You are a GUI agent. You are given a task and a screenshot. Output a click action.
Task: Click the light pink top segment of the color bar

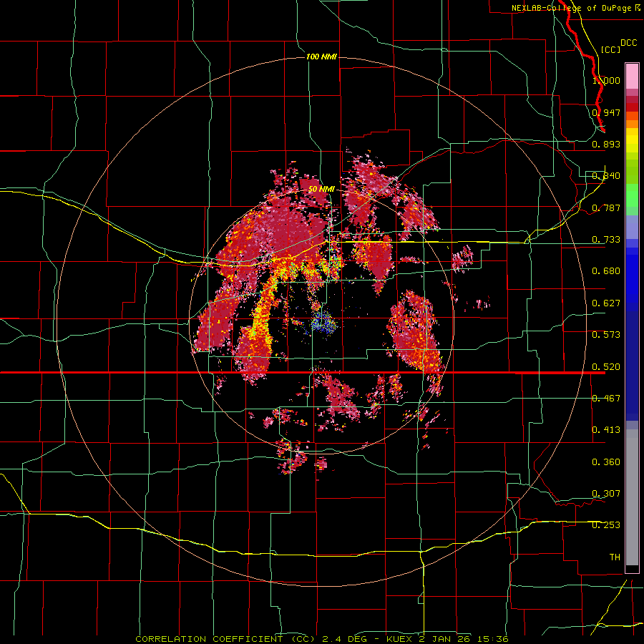coord(632,76)
